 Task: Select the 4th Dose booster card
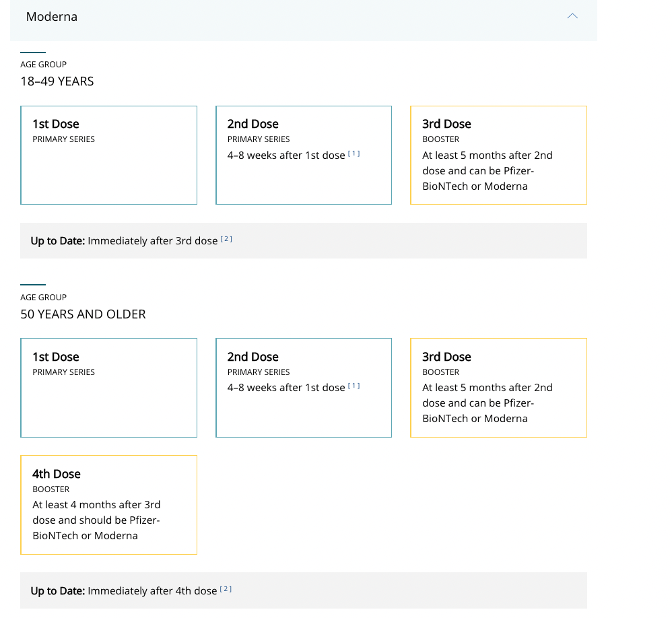[x=109, y=505]
